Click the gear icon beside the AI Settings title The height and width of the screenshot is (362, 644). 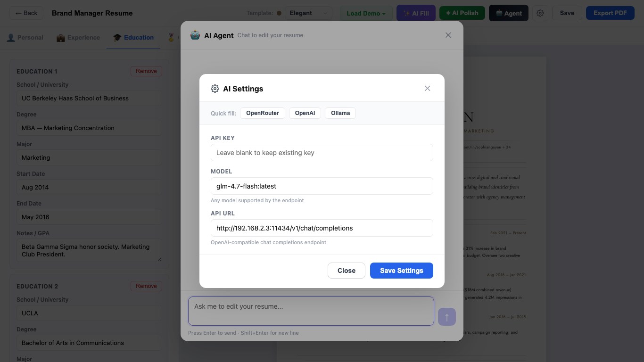pos(215,89)
